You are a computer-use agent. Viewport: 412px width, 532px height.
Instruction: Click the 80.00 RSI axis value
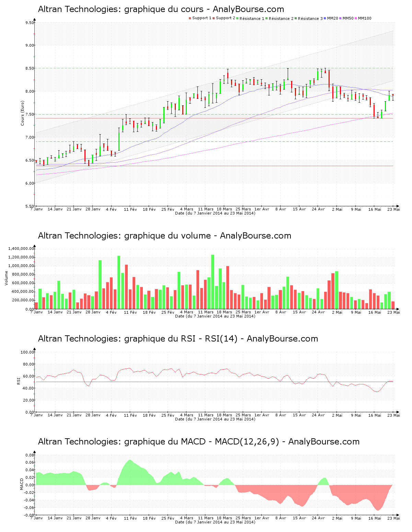[x=28, y=364]
